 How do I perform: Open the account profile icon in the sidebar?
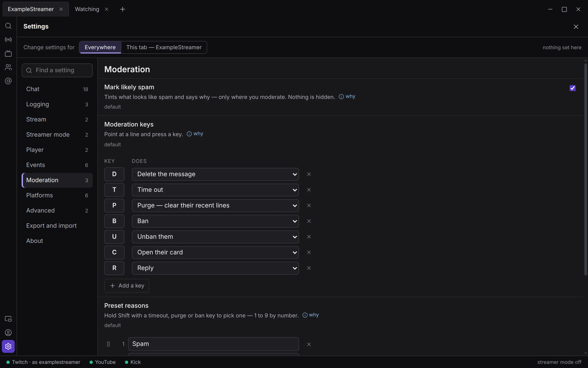click(8, 333)
